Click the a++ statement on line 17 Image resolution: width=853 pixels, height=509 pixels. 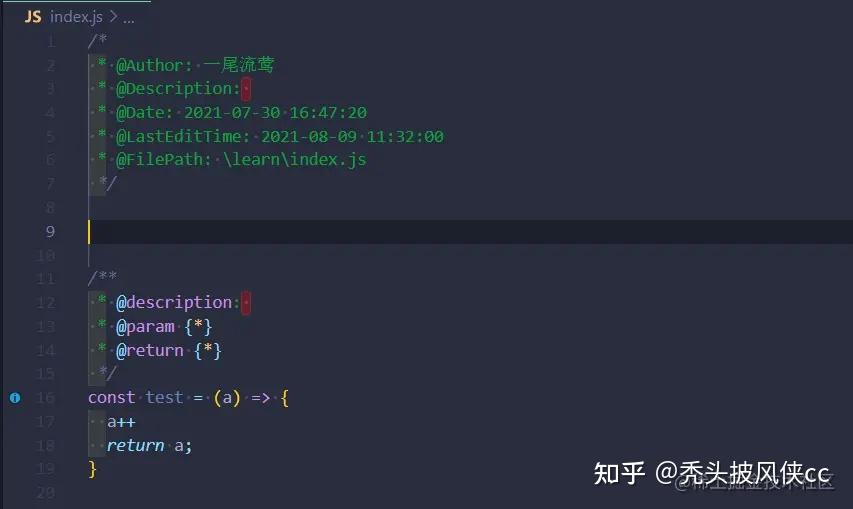tap(121, 422)
